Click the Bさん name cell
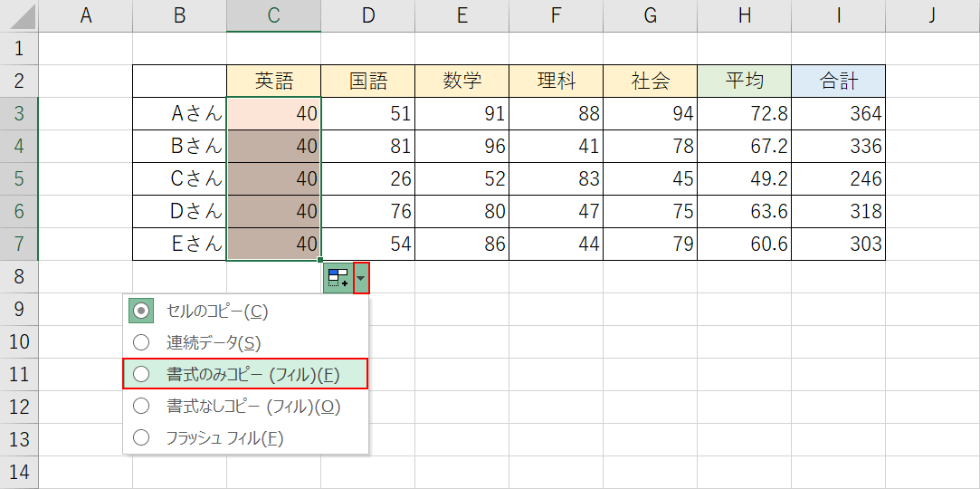The height and width of the screenshot is (489, 980). [180, 146]
